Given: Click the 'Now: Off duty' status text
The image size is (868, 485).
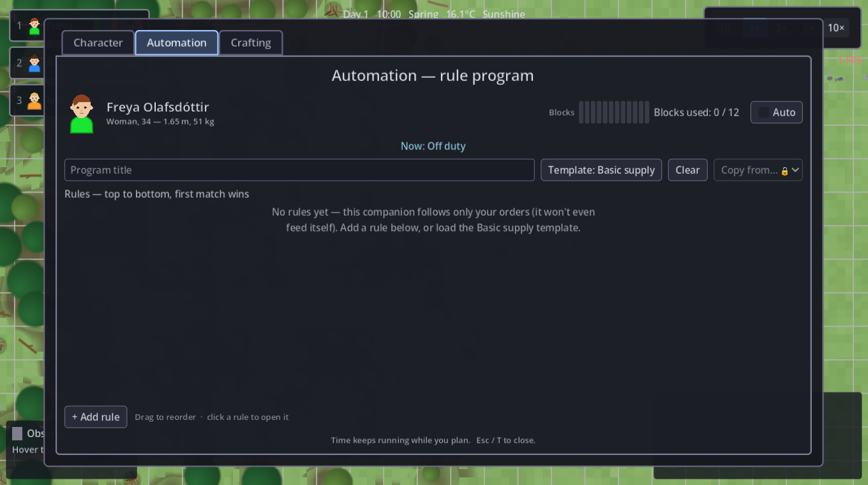Looking at the screenshot, I should click(x=433, y=146).
